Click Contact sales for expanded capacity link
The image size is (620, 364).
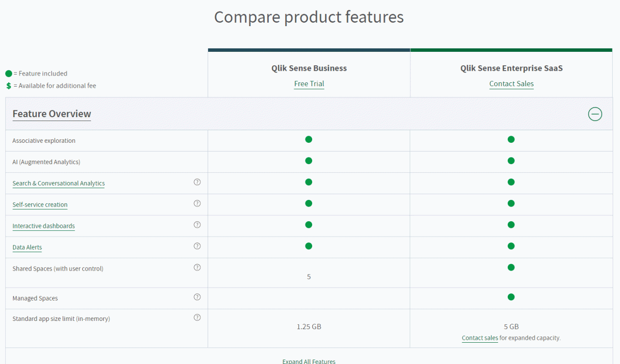point(480,338)
